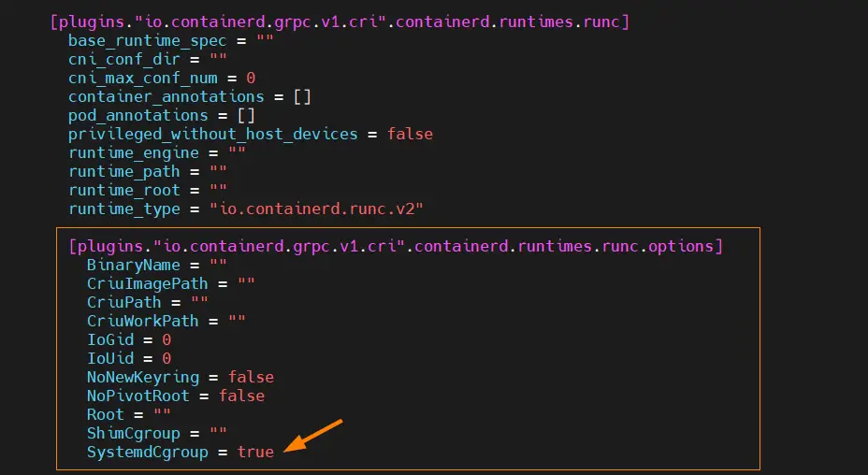Click the ShimCgroup line
The width and height of the screenshot is (868, 475).
pos(157,434)
